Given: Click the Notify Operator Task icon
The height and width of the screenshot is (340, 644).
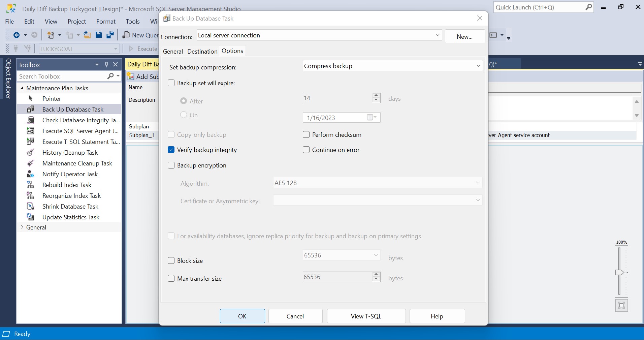Looking at the screenshot, I should click(30, 174).
